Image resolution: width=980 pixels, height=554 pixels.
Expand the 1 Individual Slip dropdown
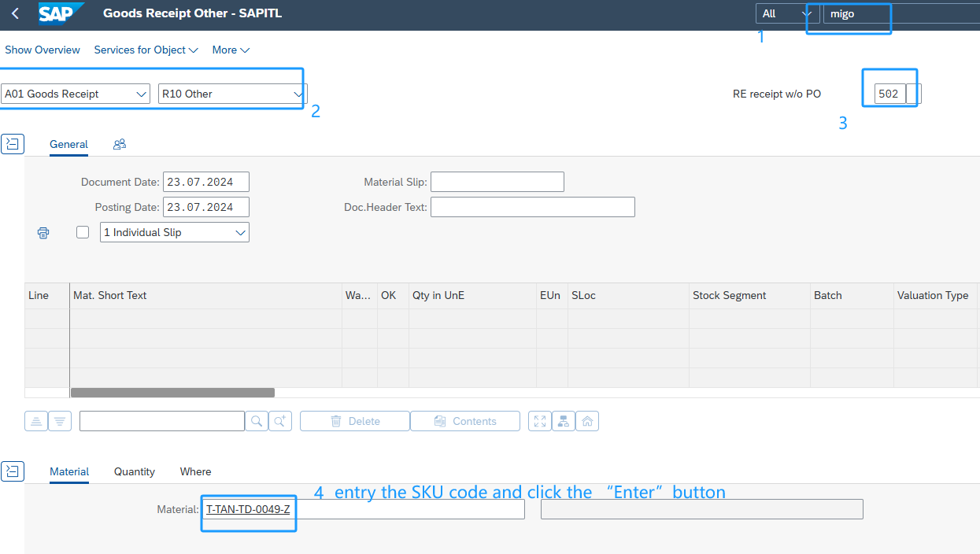[175, 232]
